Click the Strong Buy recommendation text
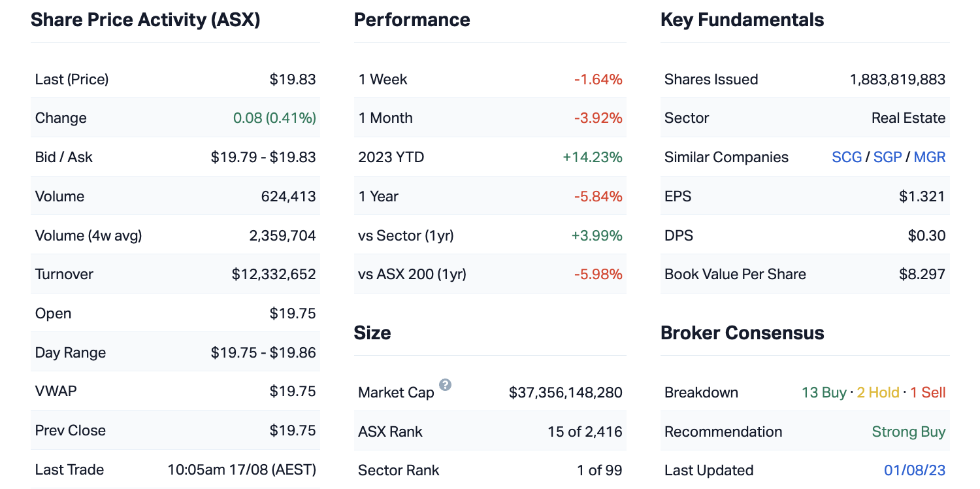Screen dimensions: 980x489 point(909,431)
